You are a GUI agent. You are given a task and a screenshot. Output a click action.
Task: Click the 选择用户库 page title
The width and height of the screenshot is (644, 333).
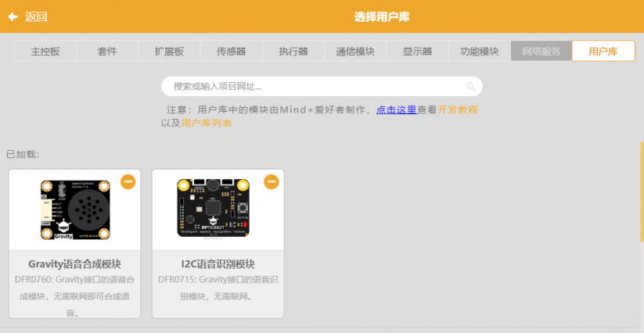(382, 17)
